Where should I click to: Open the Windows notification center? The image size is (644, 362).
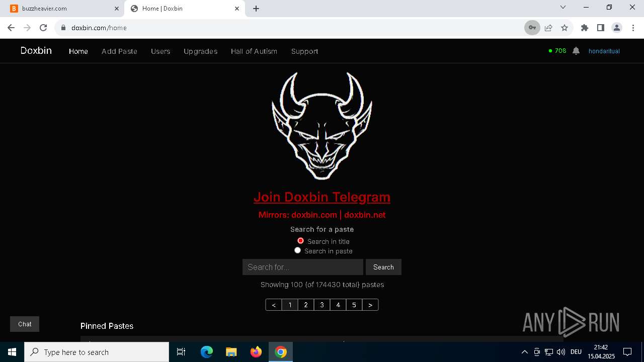[x=627, y=352]
